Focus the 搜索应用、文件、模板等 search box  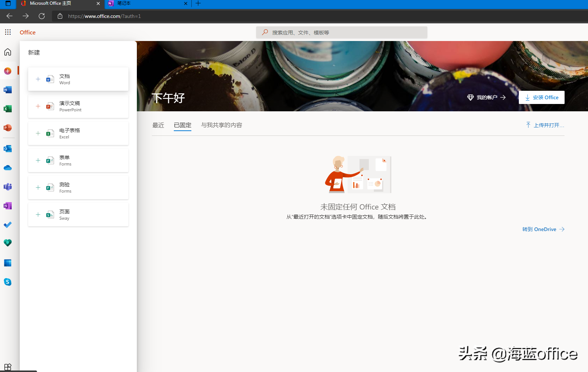coord(342,32)
